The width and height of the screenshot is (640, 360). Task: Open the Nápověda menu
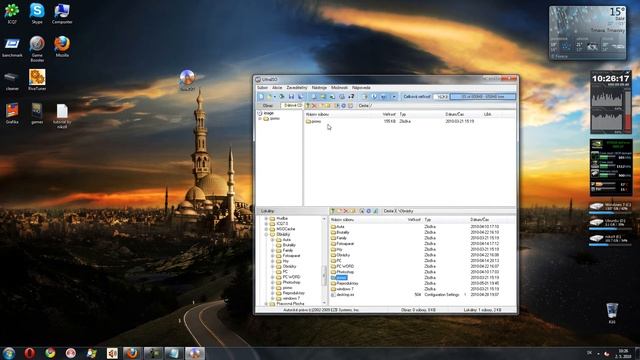[361, 88]
